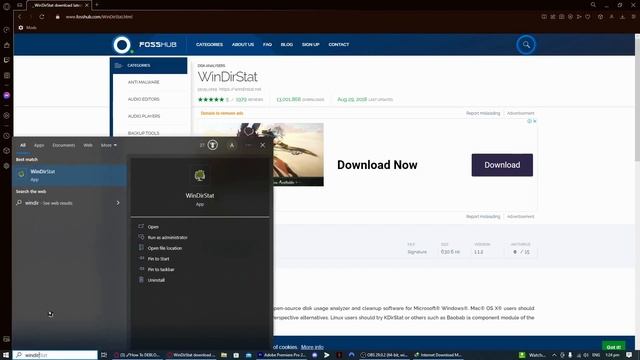Open BLOG in FossHub navigation
Screen dimensions: 640x360
click(x=287, y=44)
